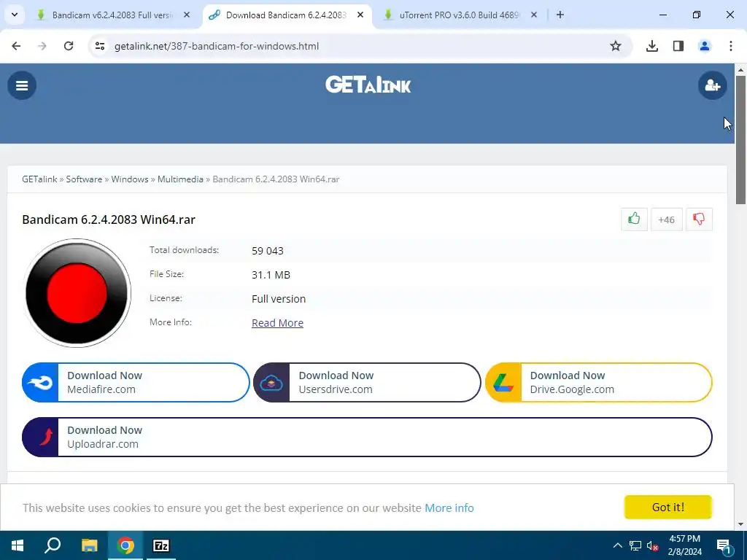Screen dimensions: 747x560
Task: View site information icon in address bar
Action: [99, 46]
